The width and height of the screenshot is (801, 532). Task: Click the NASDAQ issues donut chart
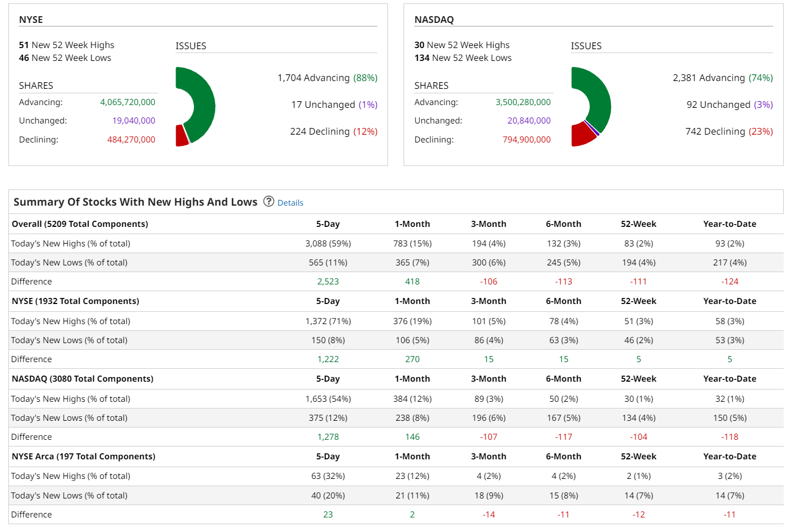click(591, 106)
